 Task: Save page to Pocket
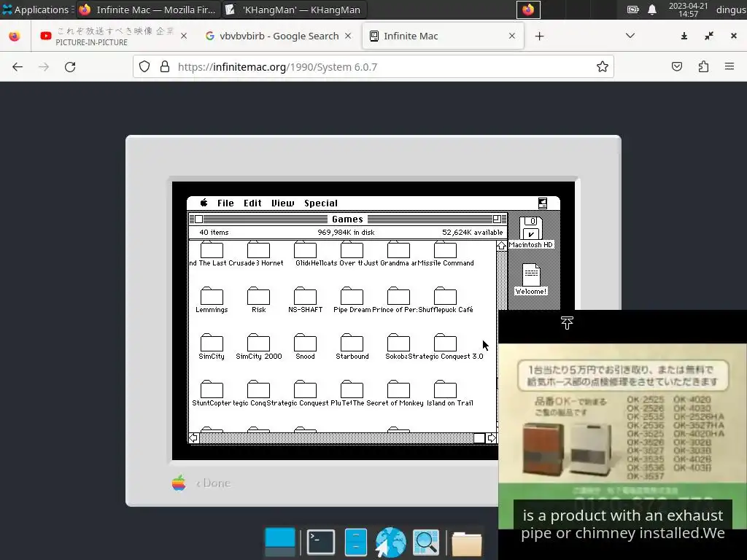click(677, 66)
